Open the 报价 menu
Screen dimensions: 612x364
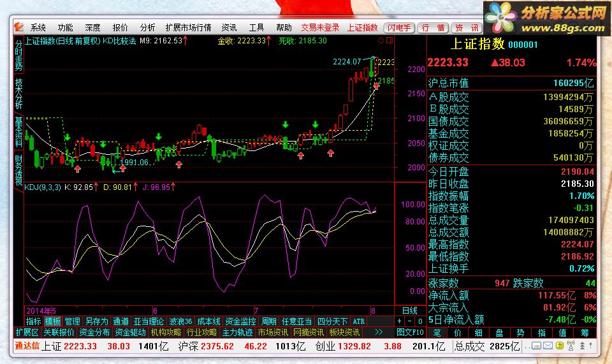click(x=120, y=27)
